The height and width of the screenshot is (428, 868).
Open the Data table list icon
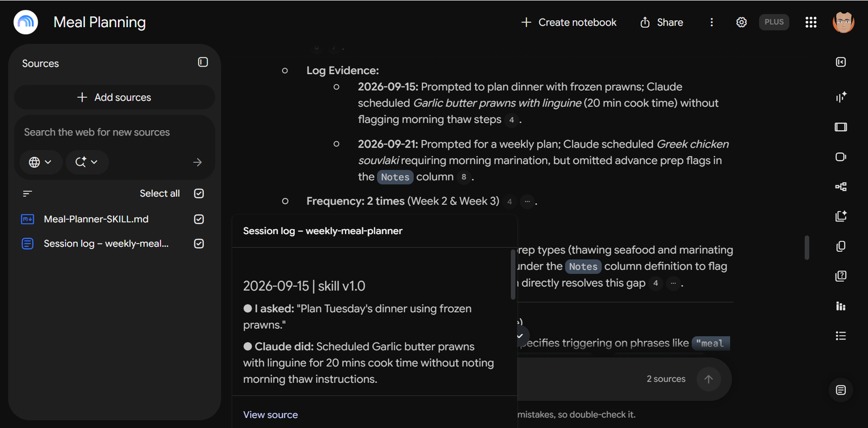841,336
